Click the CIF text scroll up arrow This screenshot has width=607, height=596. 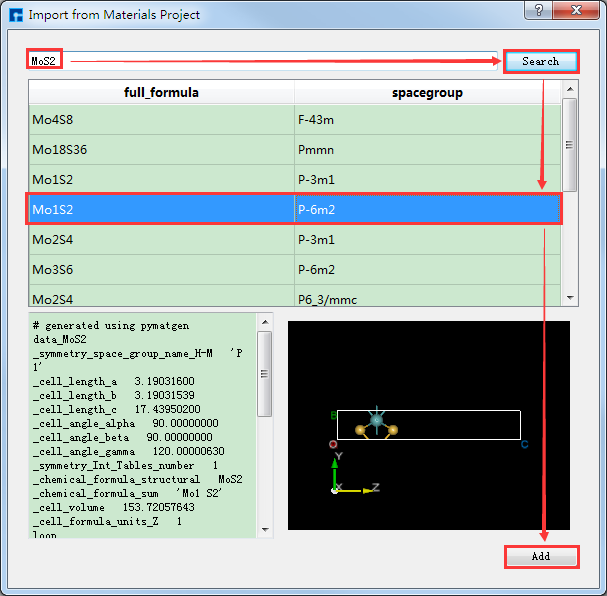click(264, 322)
